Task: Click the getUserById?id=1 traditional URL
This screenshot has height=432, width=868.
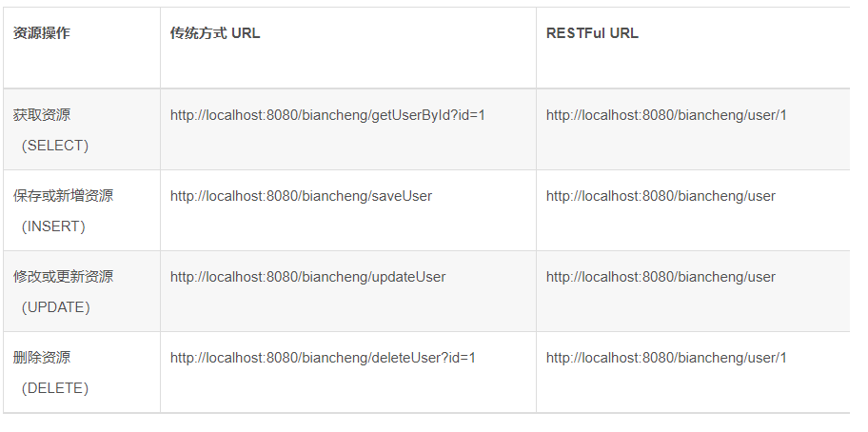Action: coord(327,115)
